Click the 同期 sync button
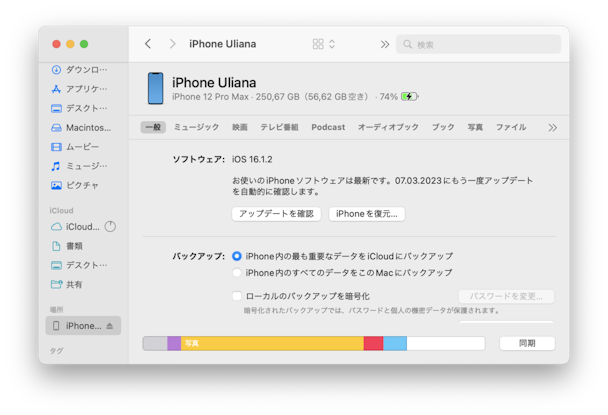Viewport: 608px width, 415px height. [527, 343]
